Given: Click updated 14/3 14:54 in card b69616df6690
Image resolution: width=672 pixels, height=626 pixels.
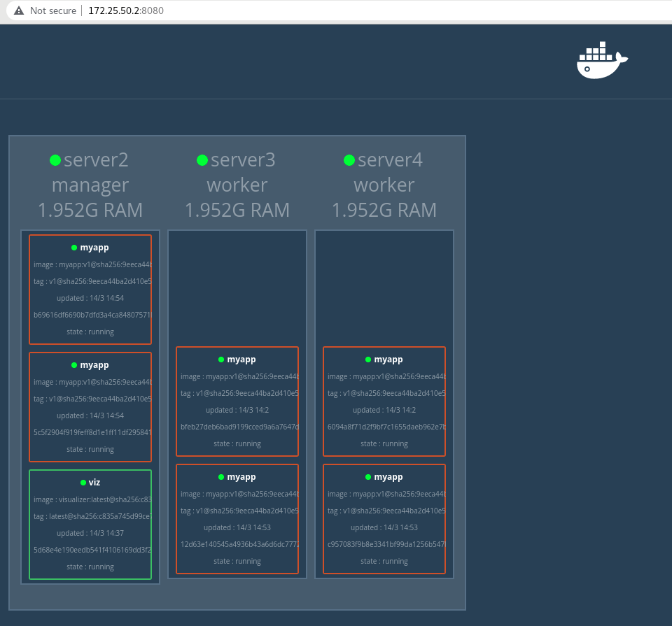Looking at the screenshot, I should tap(90, 298).
